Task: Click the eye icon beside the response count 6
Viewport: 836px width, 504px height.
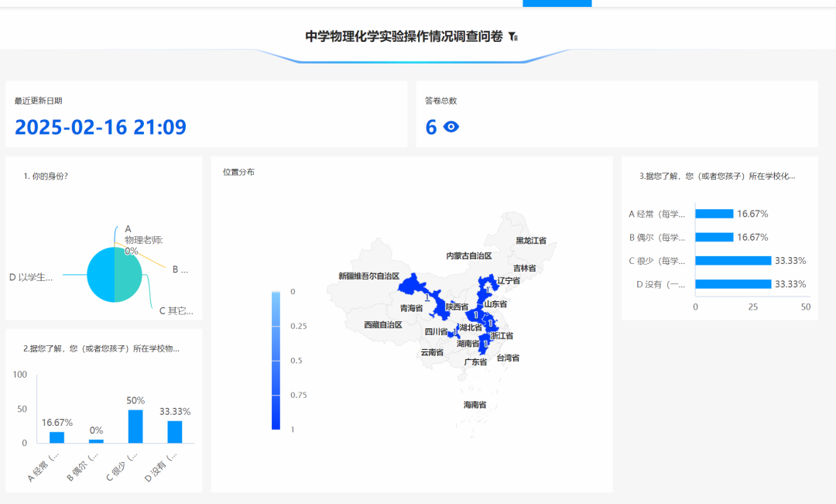Action: pyautogui.click(x=450, y=125)
